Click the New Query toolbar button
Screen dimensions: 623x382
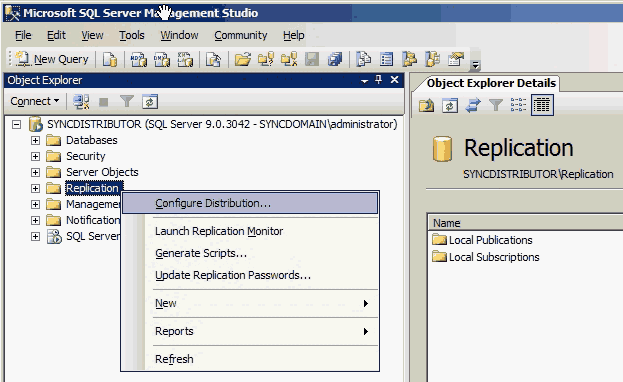(52, 59)
